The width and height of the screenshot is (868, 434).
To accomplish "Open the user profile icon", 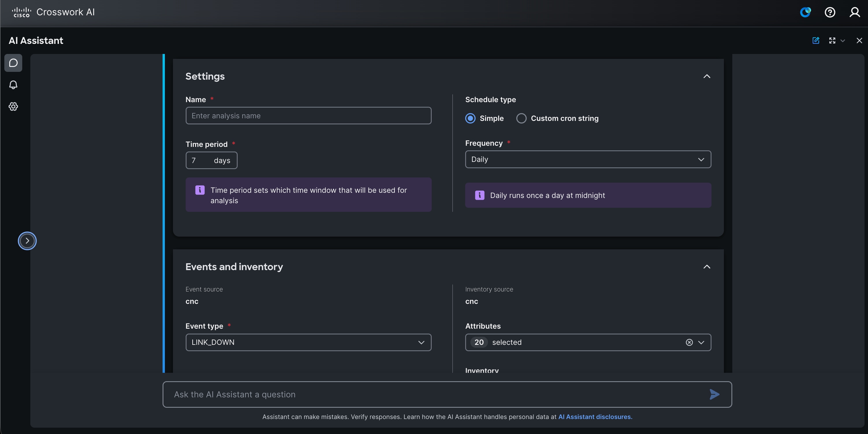I will (x=855, y=12).
